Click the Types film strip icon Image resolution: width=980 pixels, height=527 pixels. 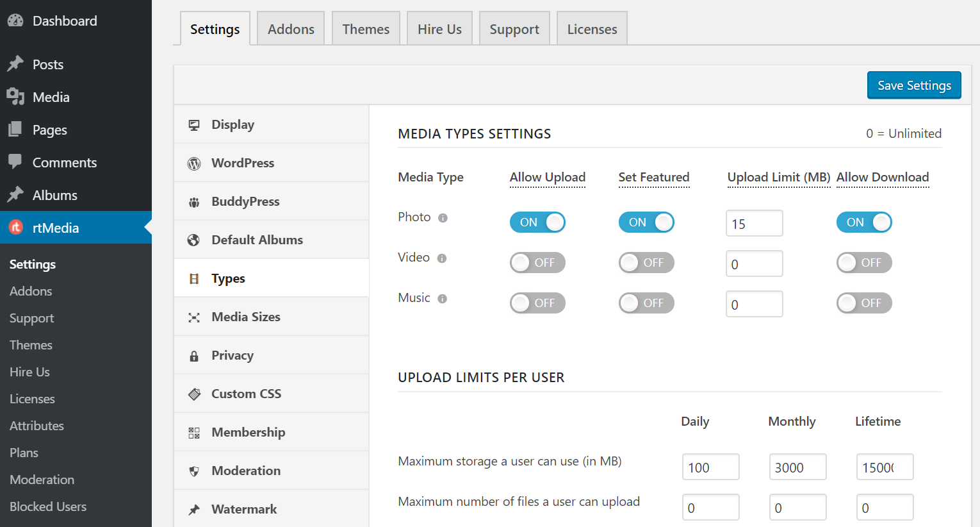click(x=194, y=278)
